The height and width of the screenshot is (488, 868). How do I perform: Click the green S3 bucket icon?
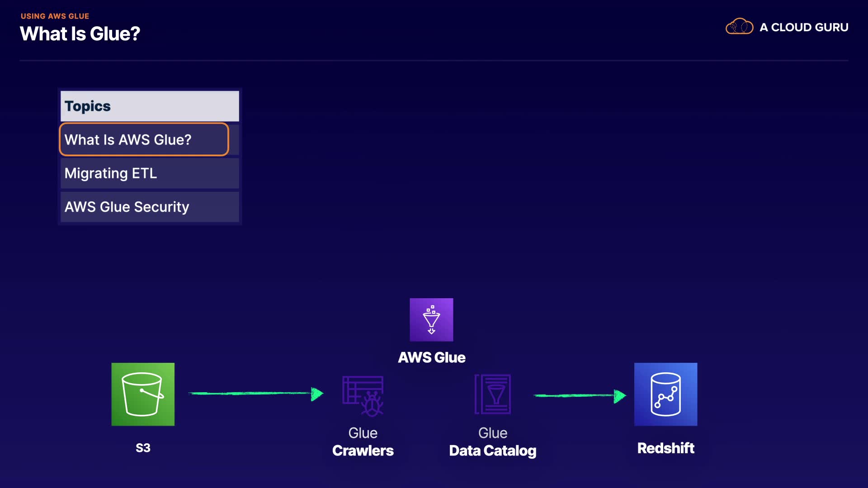[x=143, y=394]
